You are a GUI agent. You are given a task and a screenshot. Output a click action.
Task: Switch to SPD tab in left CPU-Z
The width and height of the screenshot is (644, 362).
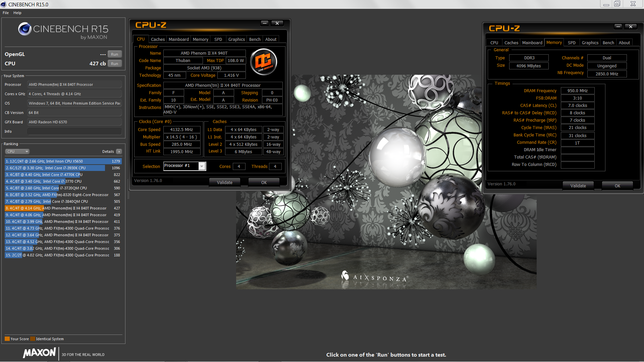pyautogui.click(x=218, y=39)
